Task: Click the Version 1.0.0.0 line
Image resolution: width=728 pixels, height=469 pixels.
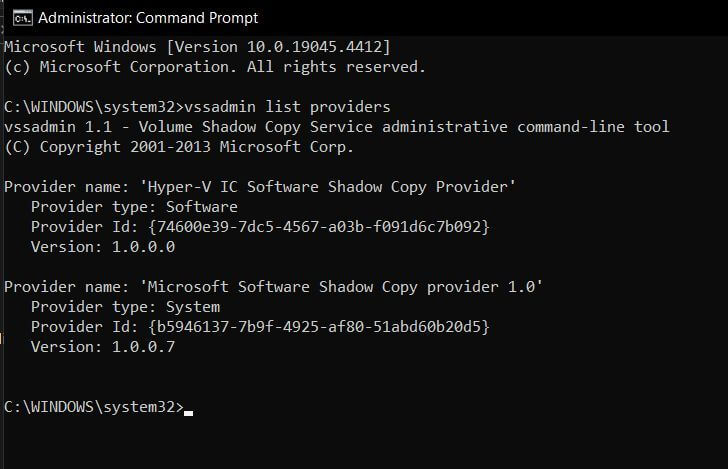Action: (103, 247)
